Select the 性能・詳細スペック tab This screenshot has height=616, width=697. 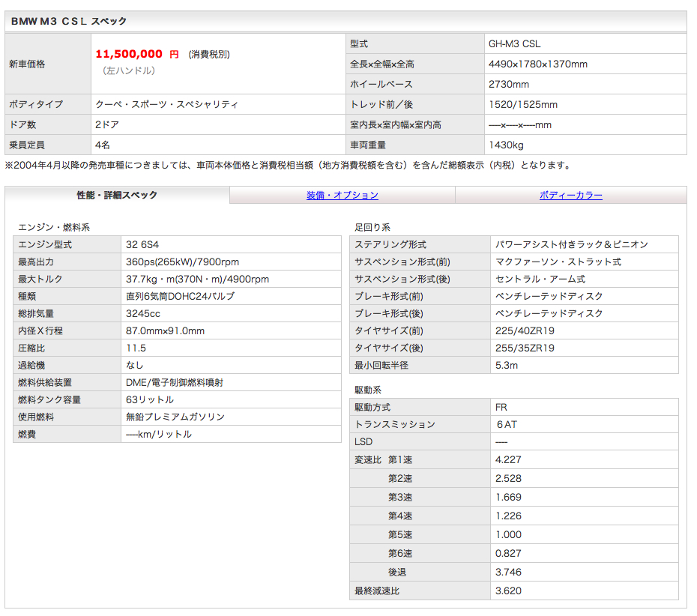(117, 195)
